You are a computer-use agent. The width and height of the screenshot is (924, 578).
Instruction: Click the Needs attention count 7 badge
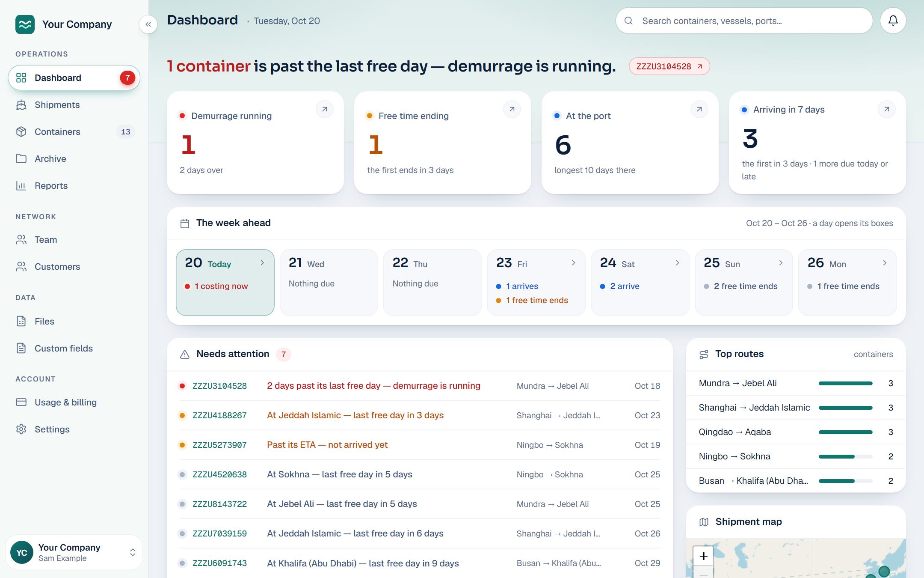click(283, 355)
